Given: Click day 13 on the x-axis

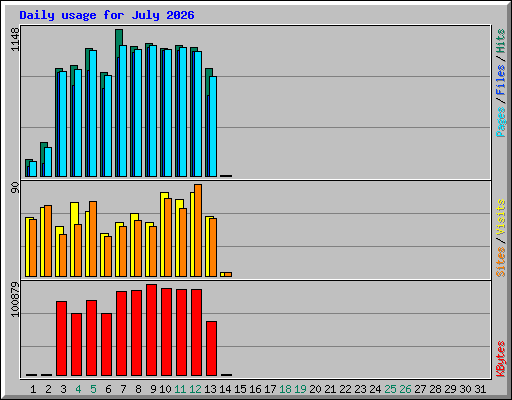Looking at the screenshot, I should [210, 389].
